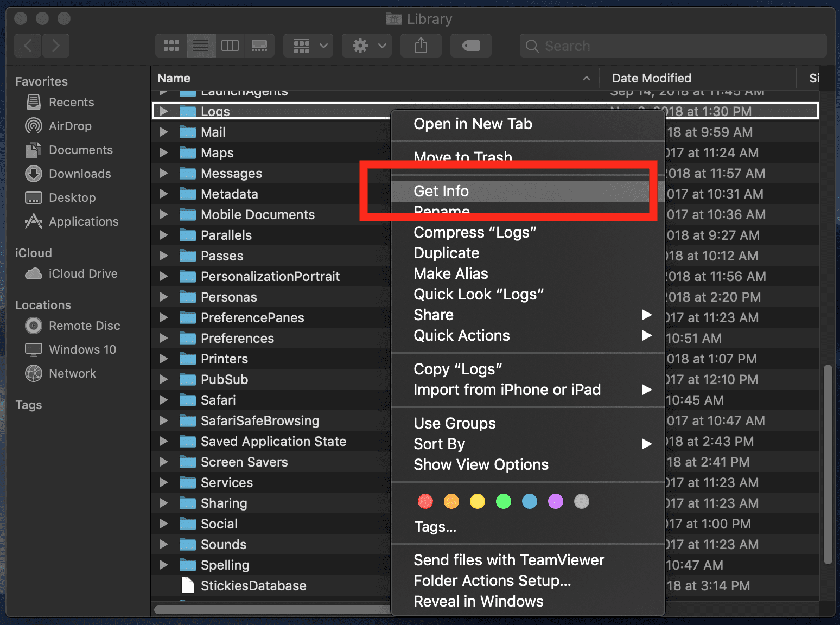The height and width of the screenshot is (625, 840).
Task: Click the back navigation arrow
Action: [x=28, y=46]
